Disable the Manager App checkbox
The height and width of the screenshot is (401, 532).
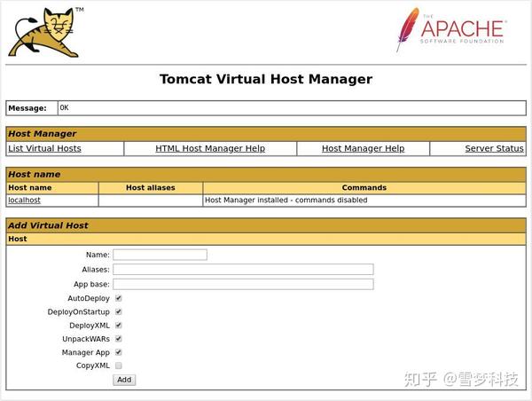coord(119,352)
